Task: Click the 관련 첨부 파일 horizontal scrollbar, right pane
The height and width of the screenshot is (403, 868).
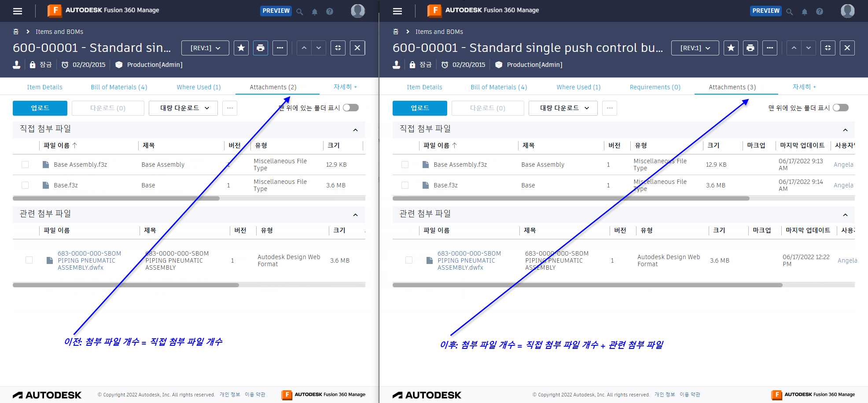Action: (x=588, y=285)
